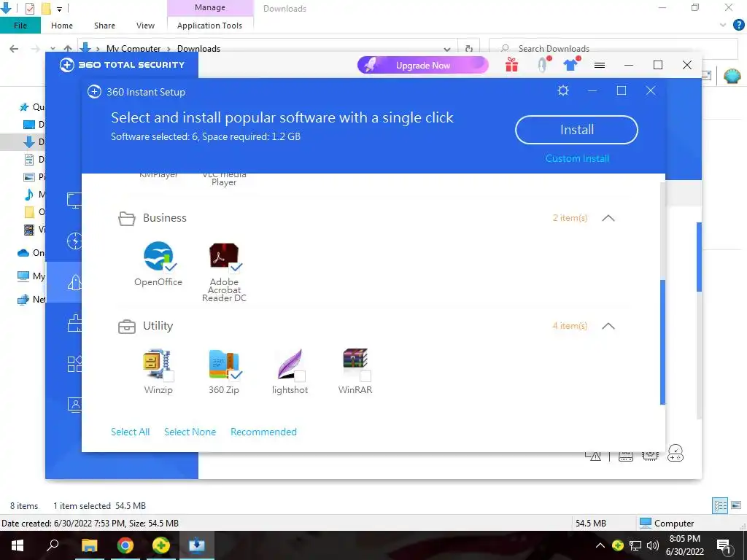Click the Adobe Acrobat Reader DC icon
The width and height of the screenshot is (747, 560).
(x=223, y=256)
